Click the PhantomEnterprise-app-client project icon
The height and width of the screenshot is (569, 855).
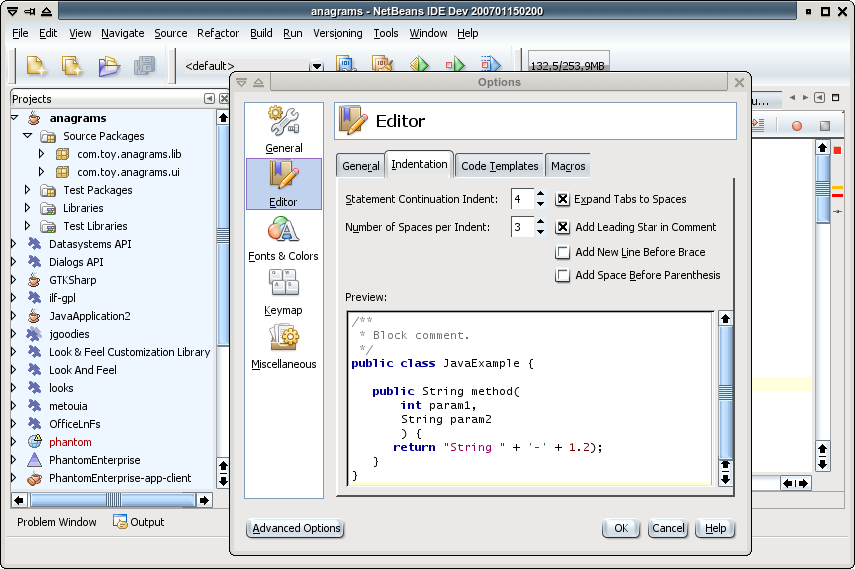click(x=34, y=478)
